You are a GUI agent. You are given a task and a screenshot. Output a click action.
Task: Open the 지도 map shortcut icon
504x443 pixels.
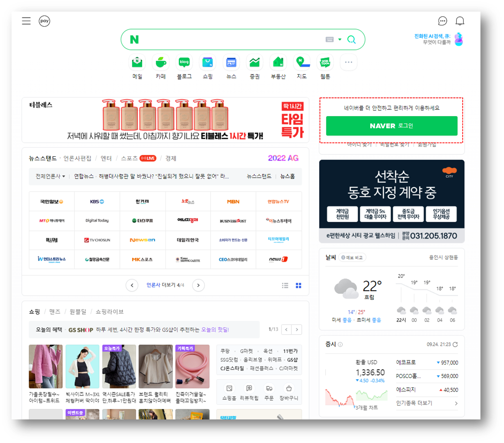coord(302,63)
